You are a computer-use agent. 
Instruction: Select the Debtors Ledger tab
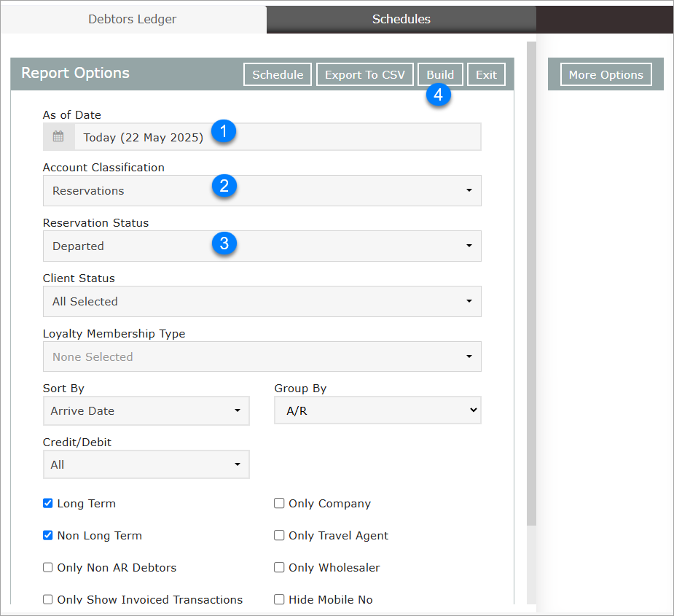[133, 20]
